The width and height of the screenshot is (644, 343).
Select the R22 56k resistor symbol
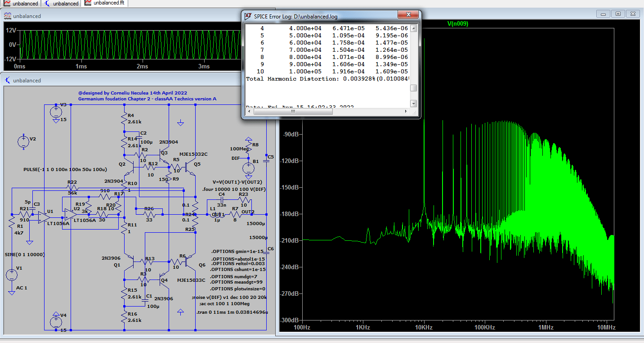click(72, 187)
